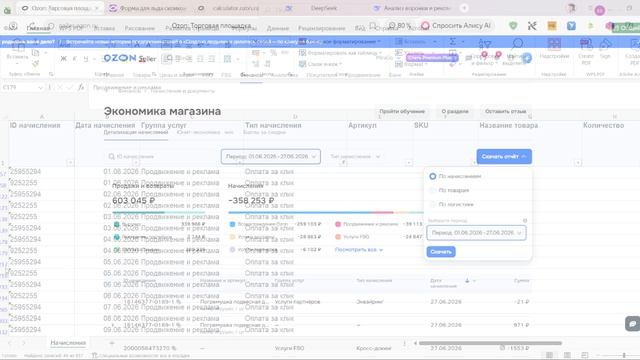Collapse the Скачать отчёт dropdown button
The image size is (640, 360).
[504, 156]
